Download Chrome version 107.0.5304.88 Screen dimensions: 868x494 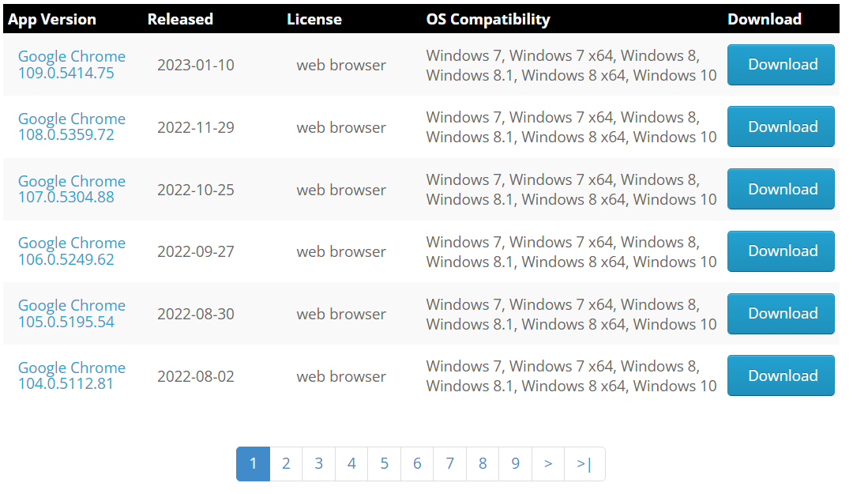780,190
